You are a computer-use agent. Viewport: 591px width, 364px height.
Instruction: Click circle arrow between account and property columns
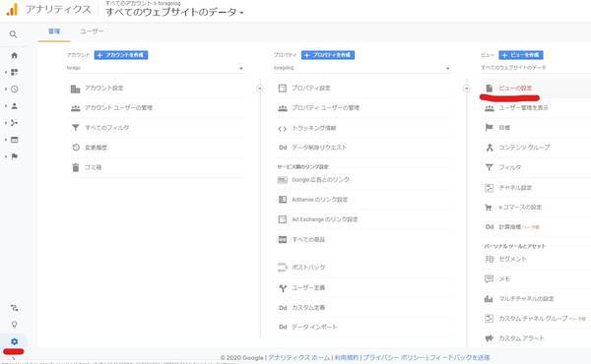click(260, 89)
